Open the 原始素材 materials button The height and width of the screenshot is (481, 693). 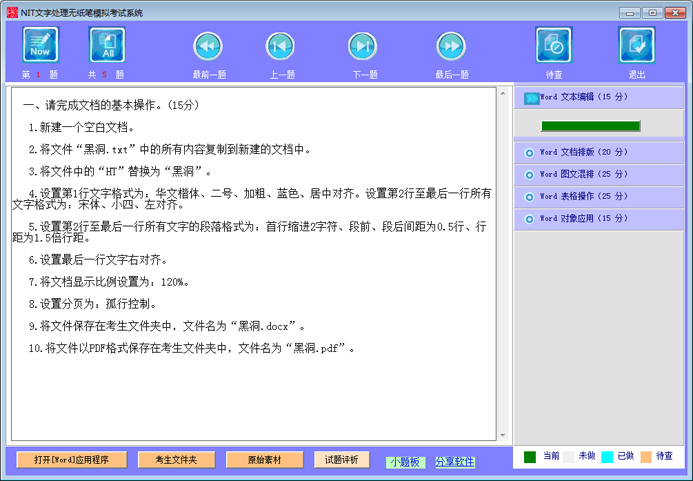point(264,460)
